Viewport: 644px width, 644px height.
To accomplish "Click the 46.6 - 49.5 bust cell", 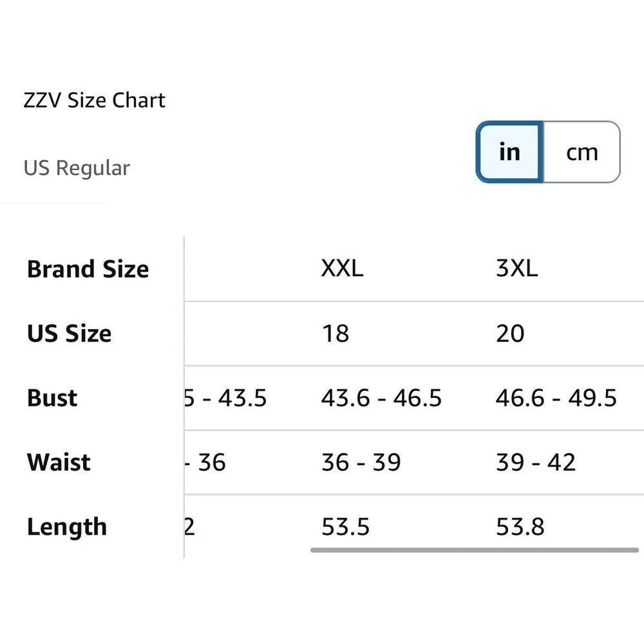I will (556, 398).
